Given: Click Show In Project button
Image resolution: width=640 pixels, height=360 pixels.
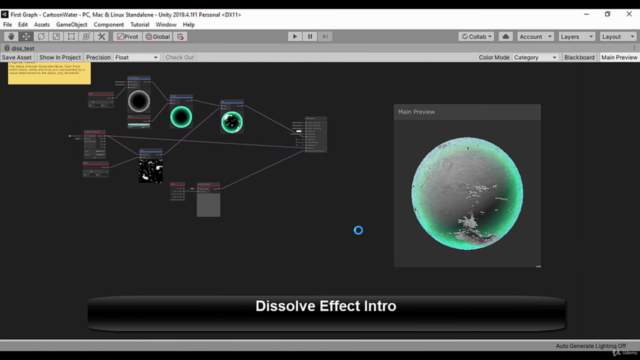Looking at the screenshot, I should tap(60, 58).
